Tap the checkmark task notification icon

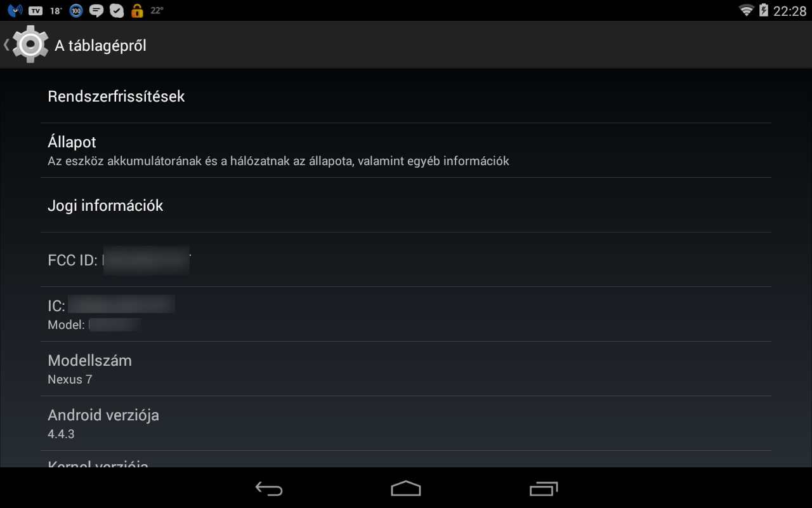pos(117,11)
